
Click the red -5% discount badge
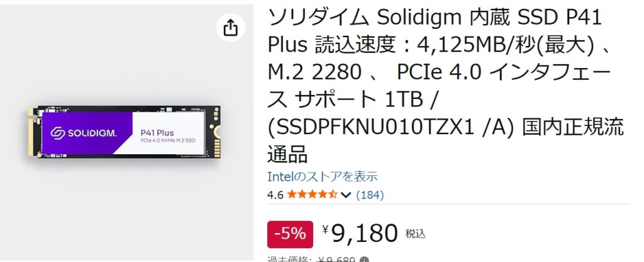tap(290, 234)
